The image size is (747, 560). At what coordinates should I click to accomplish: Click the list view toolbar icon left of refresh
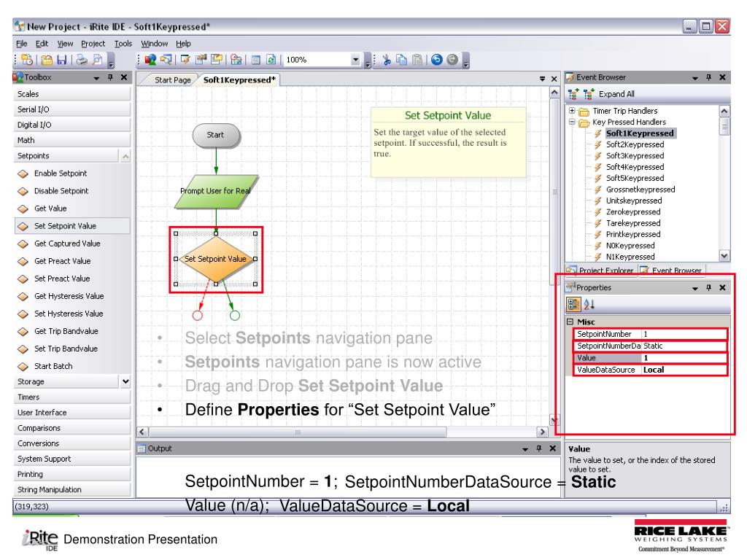pos(256,60)
